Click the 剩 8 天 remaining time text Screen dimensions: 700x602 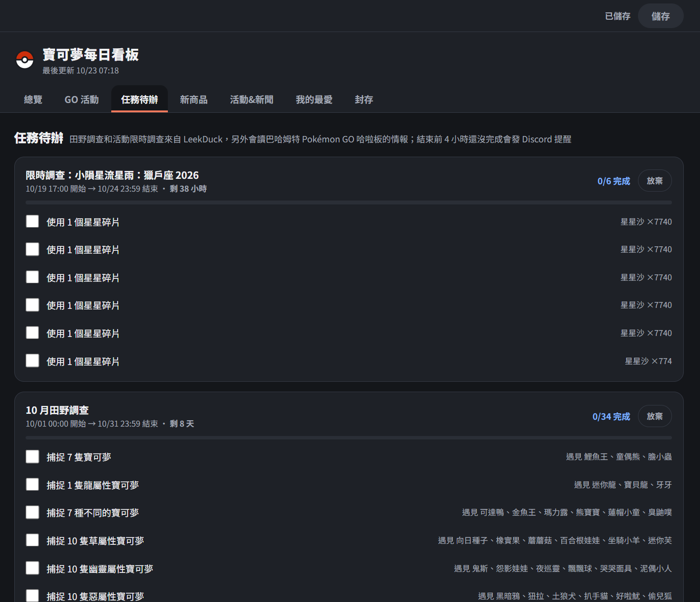click(x=182, y=424)
